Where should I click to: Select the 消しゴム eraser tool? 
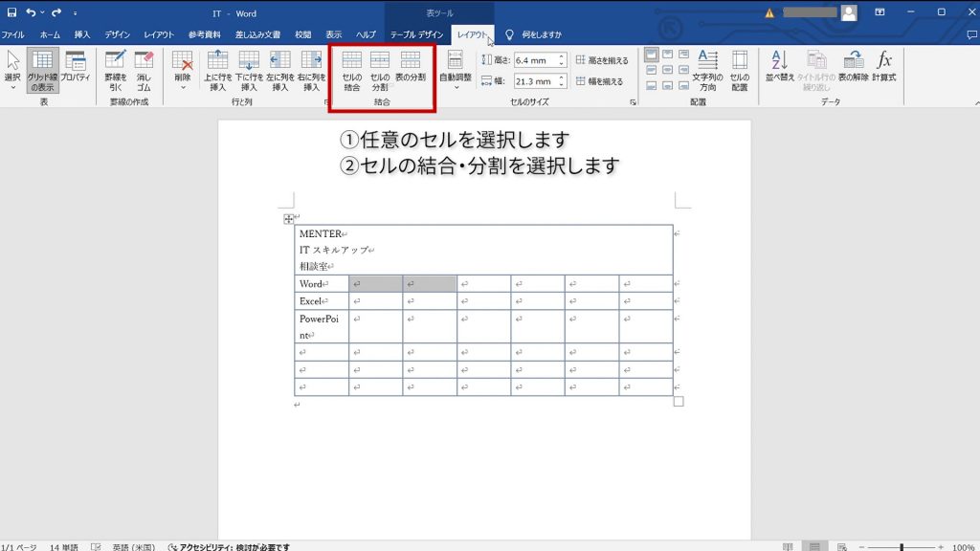coord(144,71)
